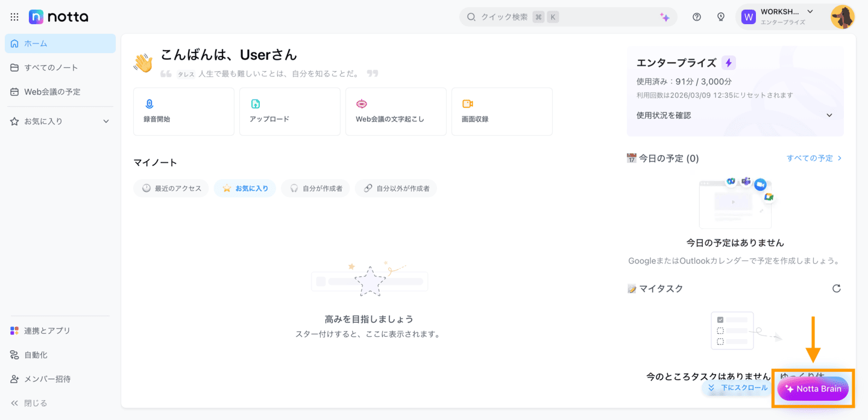Open the 画面収録 card
The image size is (868, 420).
[x=502, y=112]
